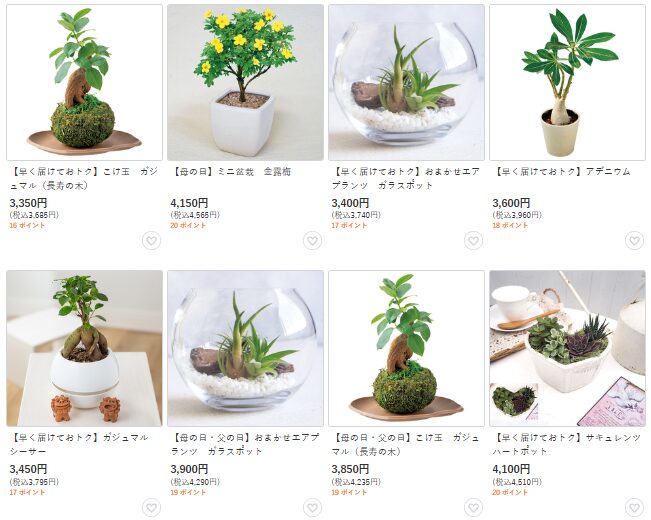The height and width of the screenshot is (520, 651).
Task: Favorite the 3,350円 こけ玉 ガジュマル with heart icon
Action: click(152, 241)
